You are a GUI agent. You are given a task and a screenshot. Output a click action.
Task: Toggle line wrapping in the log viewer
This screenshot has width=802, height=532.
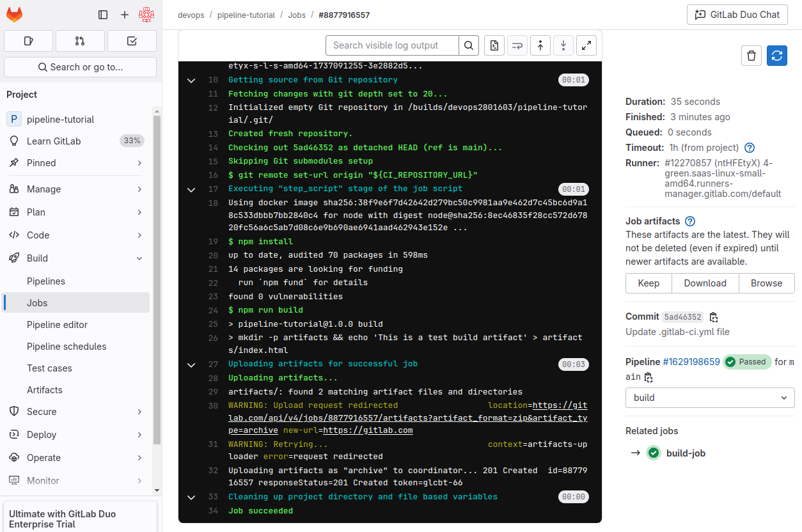pyautogui.click(x=517, y=45)
